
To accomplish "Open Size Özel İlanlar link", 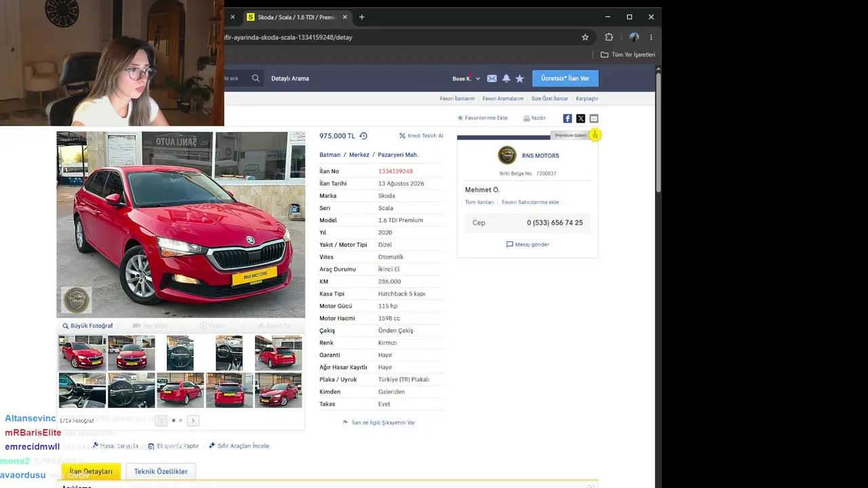I will coord(550,98).
